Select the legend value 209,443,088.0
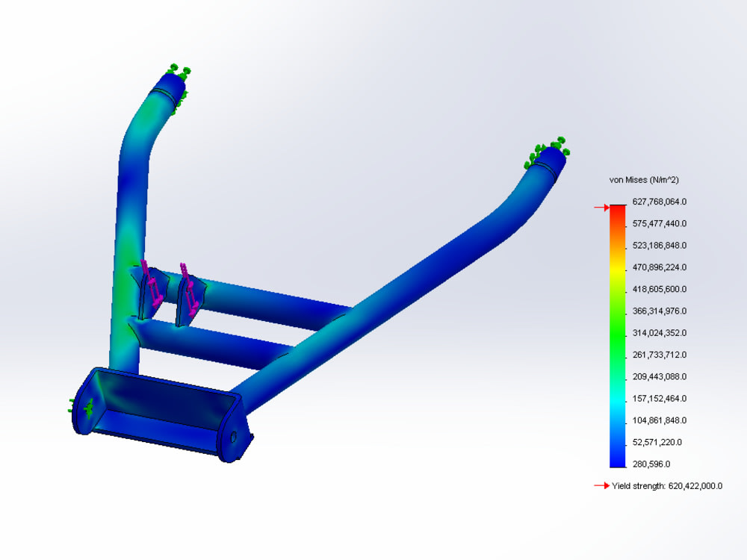Image resolution: width=747 pixels, height=560 pixels. [660, 377]
